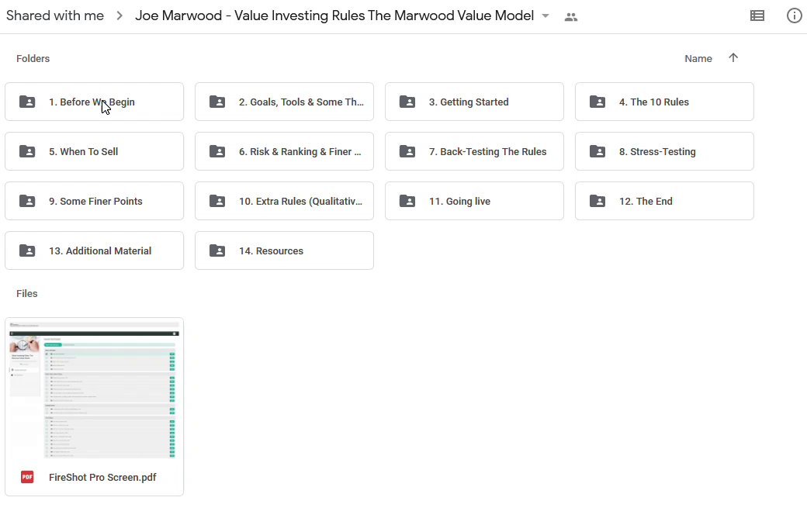Select the 5. When To Sell folder

[x=94, y=151]
